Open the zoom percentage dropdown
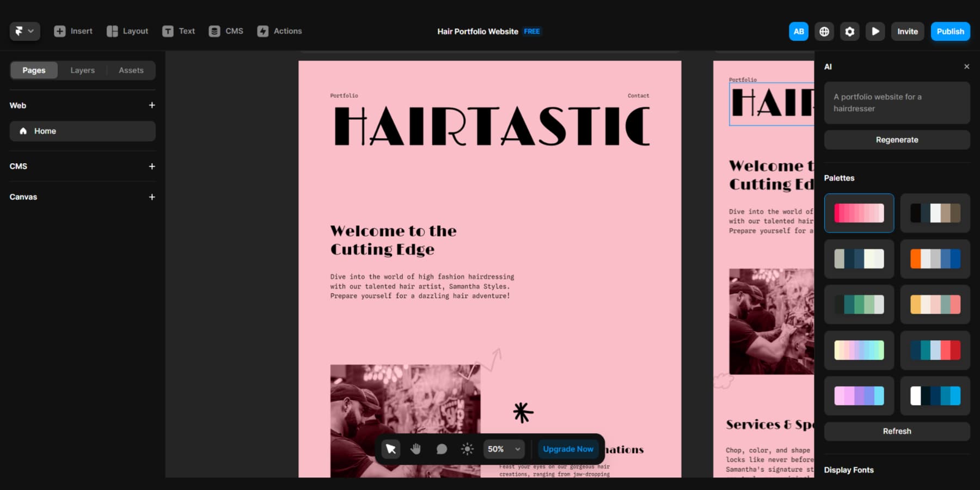This screenshot has height=490, width=980. pos(503,449)
